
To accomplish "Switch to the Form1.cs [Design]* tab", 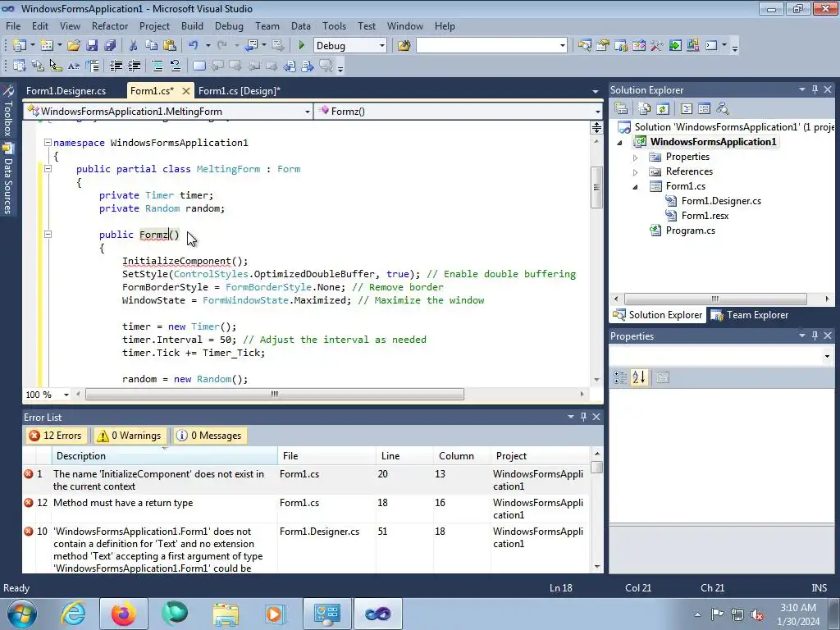I will tap(239, 91).
